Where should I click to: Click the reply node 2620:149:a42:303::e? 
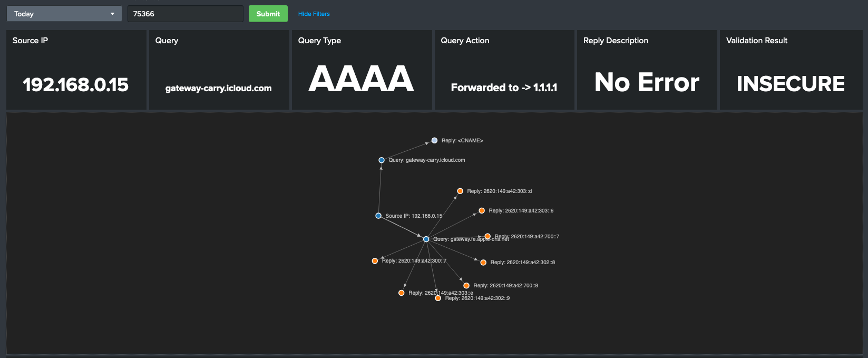(x=401, y=293)
